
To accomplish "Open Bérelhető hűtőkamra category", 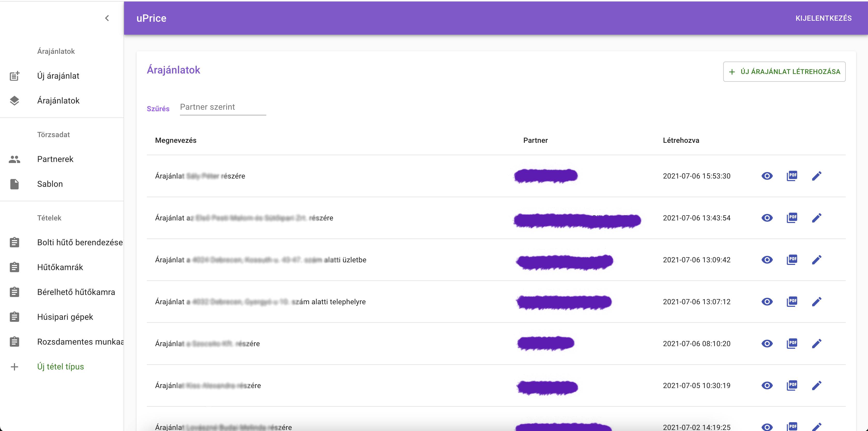I will [76, 292].
